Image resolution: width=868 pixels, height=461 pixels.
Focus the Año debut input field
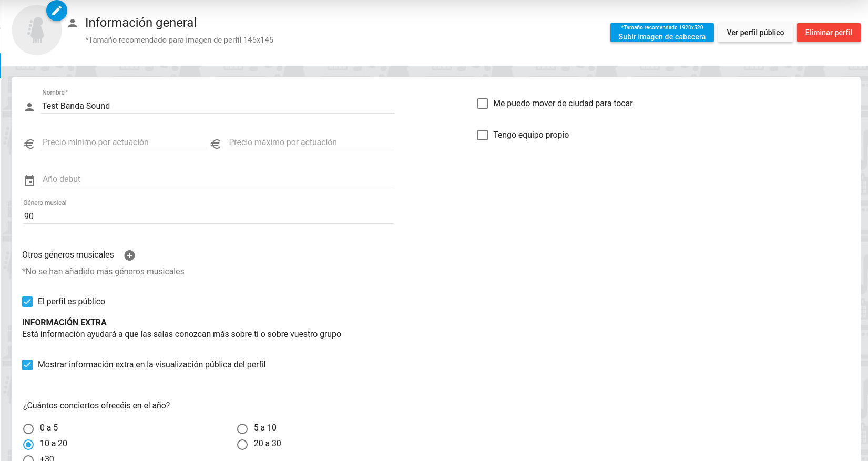tap(218, 179)
